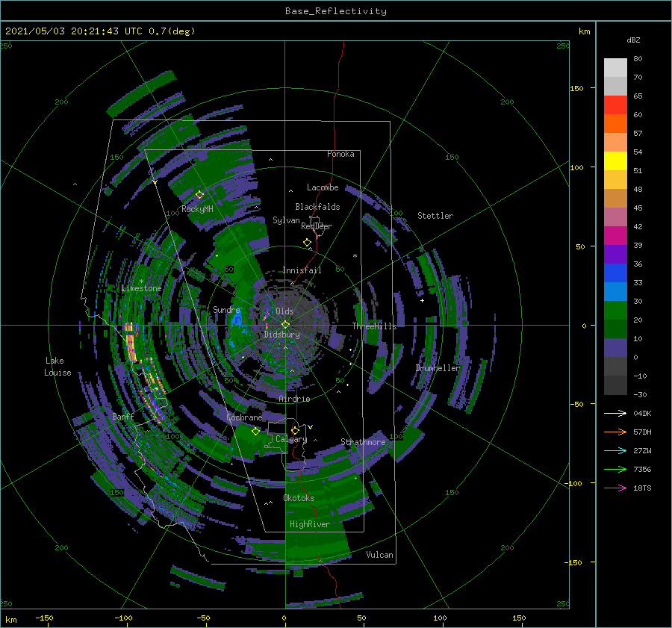Click the Base_Reflectivity title text
Screen dimensions: 672x628
click(x=336, y=11)
